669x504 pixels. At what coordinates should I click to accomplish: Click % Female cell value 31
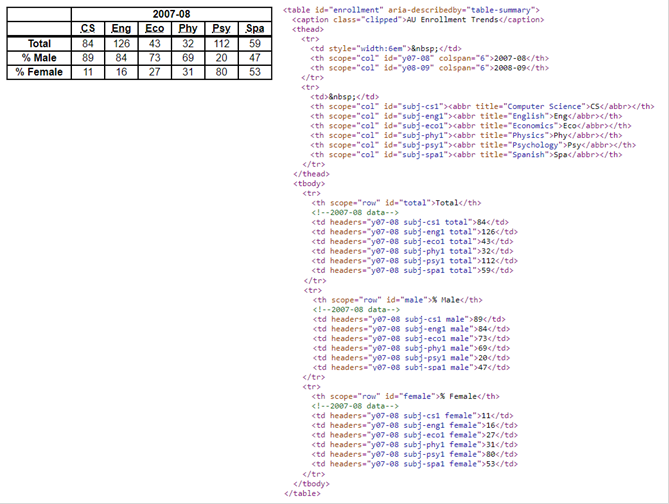point(188,72)
